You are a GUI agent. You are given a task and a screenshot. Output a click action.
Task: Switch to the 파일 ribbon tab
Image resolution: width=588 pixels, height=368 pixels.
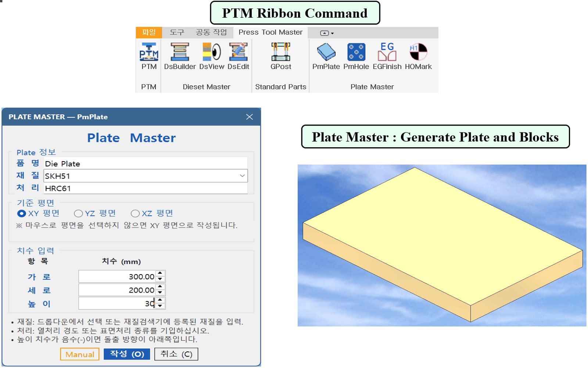tap(149, 32)
